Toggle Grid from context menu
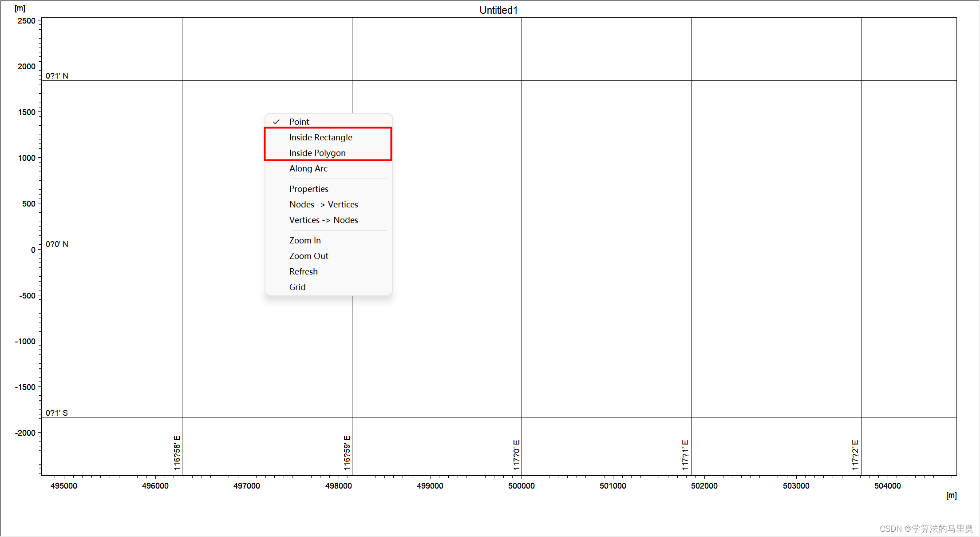This screenshot has height=537, width=980. click(297, 287)
